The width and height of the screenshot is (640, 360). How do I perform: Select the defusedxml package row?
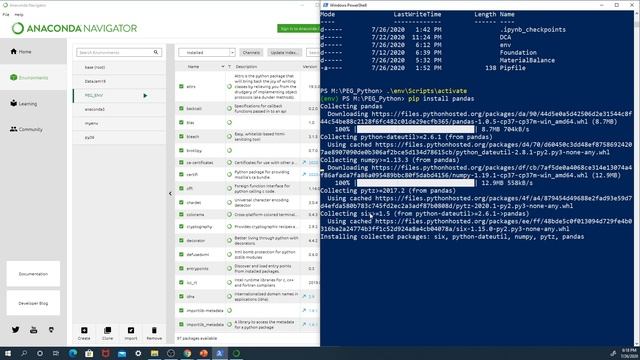(x=247, y=254)
